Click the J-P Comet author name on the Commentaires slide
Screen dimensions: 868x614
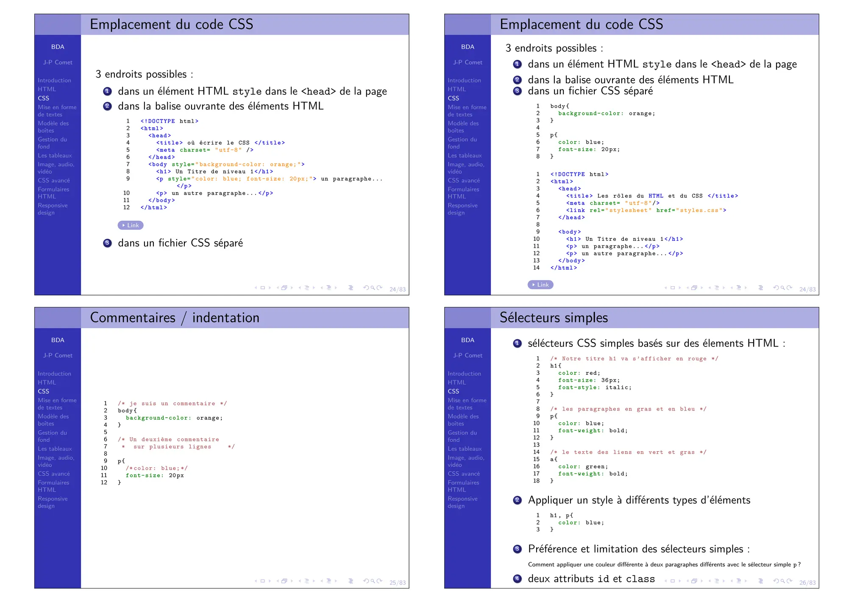[x=58, y=355]
